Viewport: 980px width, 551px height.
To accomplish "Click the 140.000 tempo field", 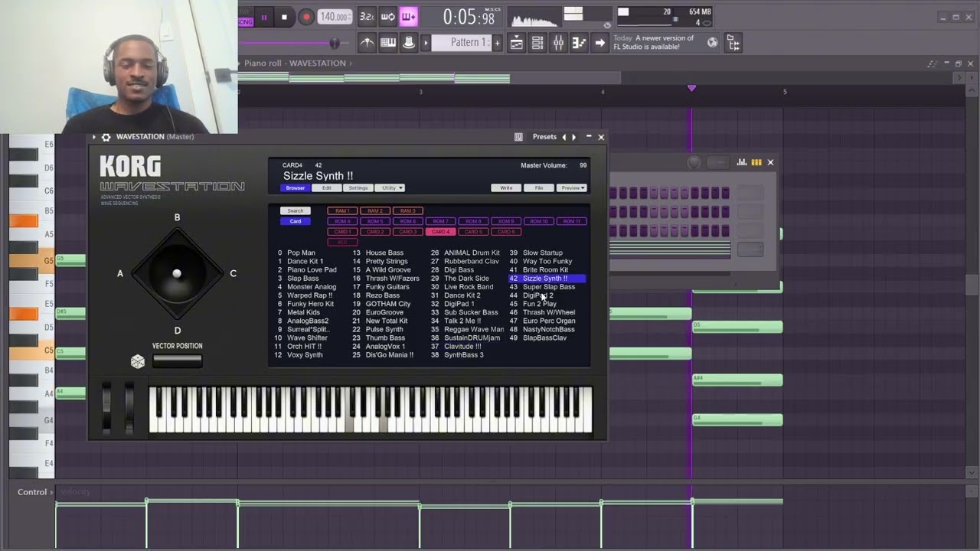I will 335,17.
